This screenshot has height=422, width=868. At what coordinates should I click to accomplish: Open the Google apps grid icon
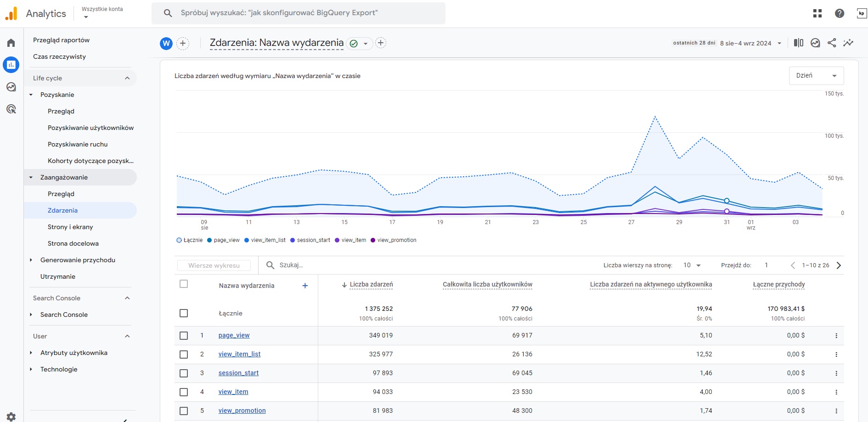tap(817, 13)
